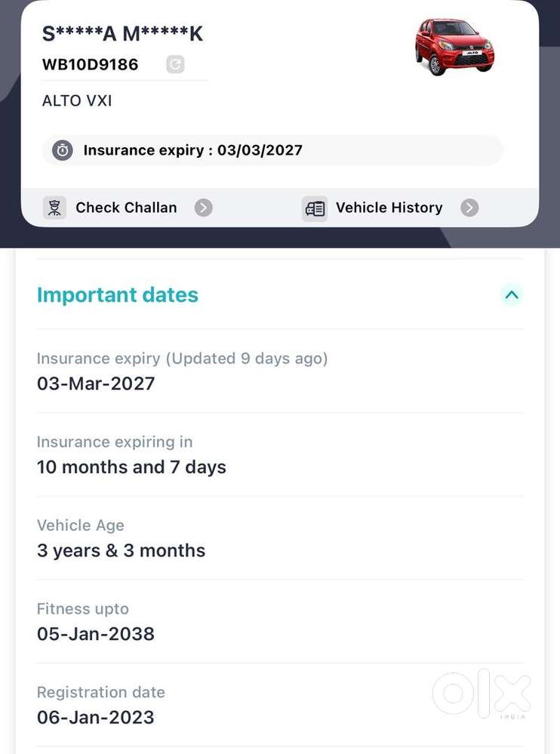The height and width of the screenshot is (754, 560).
Task: Select the insurance expiry banner
Action: (x=272, y=150)
